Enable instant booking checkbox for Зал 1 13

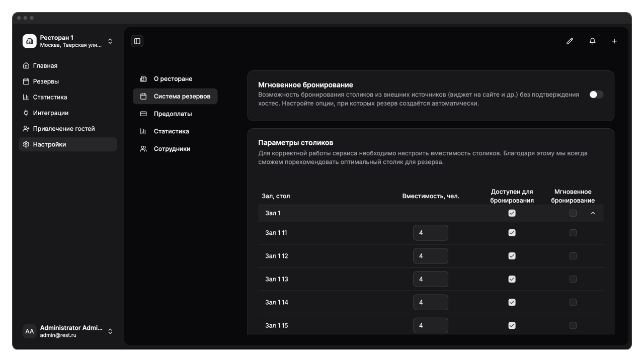tap(573, 279)
